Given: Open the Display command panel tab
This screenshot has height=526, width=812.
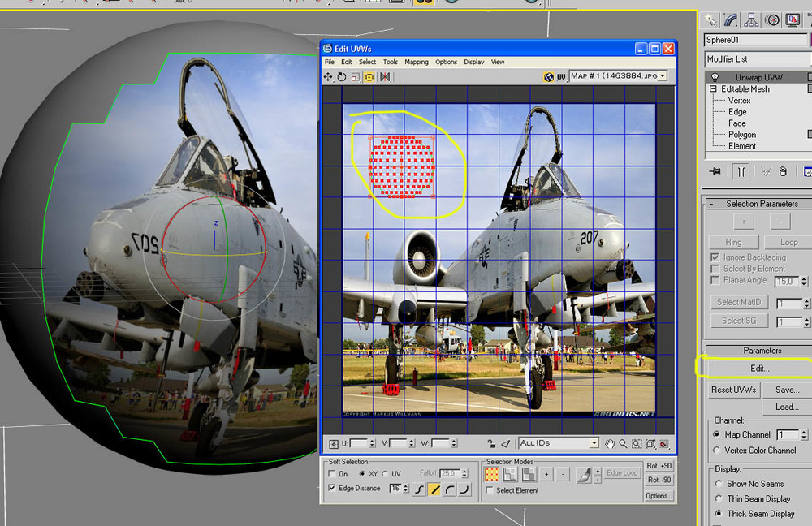Looking at the screenshot, I should [793, 20].
